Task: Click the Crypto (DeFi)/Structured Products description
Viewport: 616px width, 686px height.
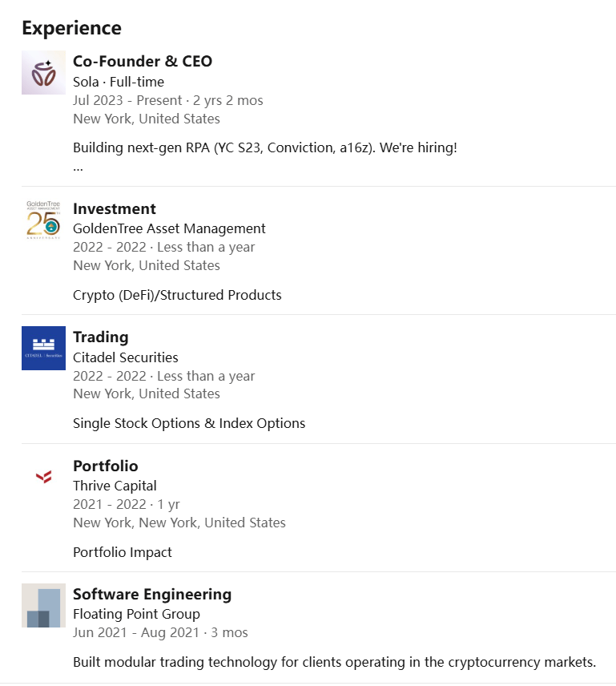Action: pos(177,295)
